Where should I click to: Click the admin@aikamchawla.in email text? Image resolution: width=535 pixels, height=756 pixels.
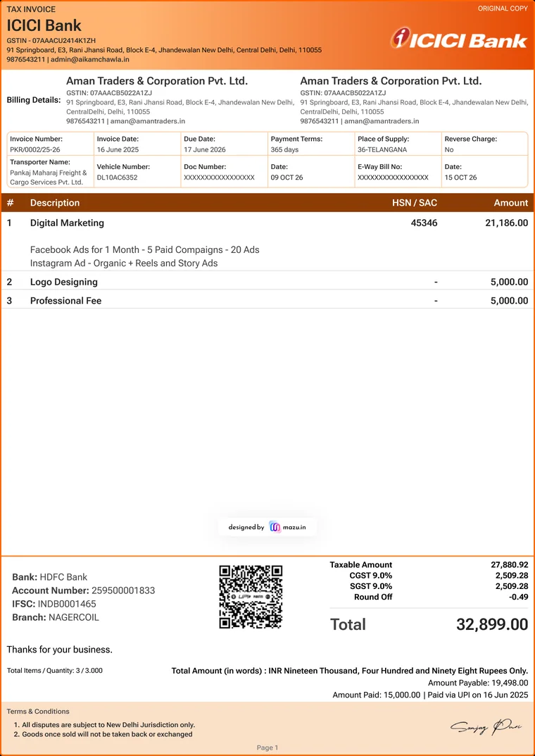[90, 59]
